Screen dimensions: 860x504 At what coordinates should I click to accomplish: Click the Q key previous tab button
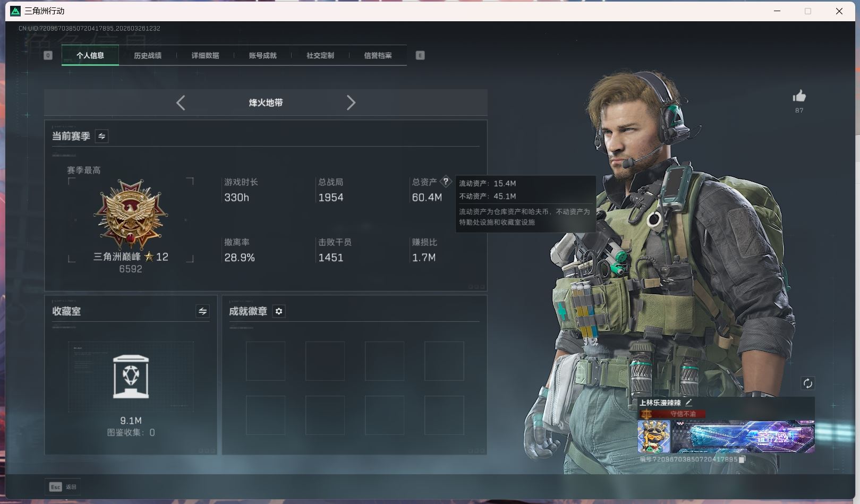click(48, 55)
